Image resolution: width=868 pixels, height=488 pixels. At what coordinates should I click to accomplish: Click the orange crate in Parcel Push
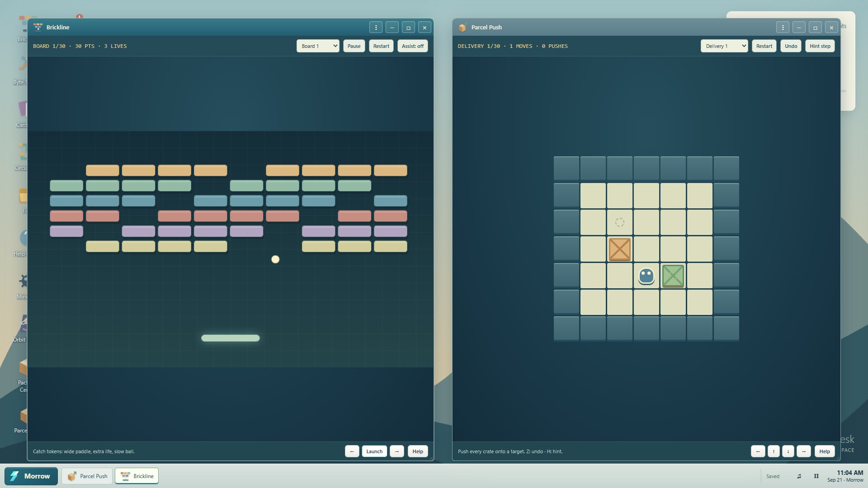(x=619, y=249)
